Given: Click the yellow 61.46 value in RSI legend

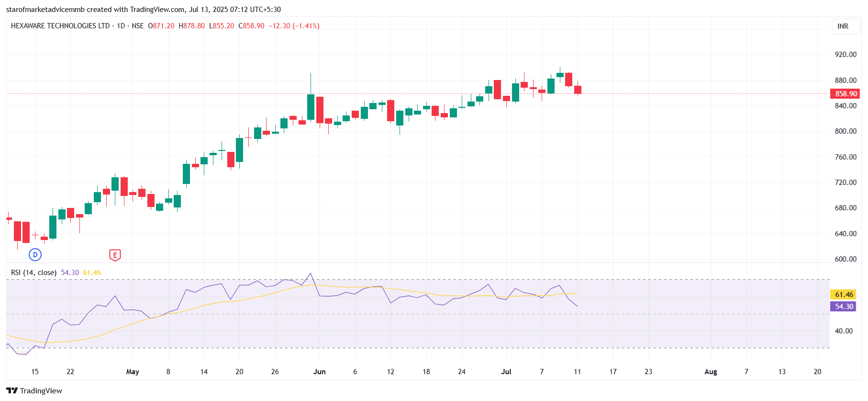Looking at the screenshot, I should point(92,273).
